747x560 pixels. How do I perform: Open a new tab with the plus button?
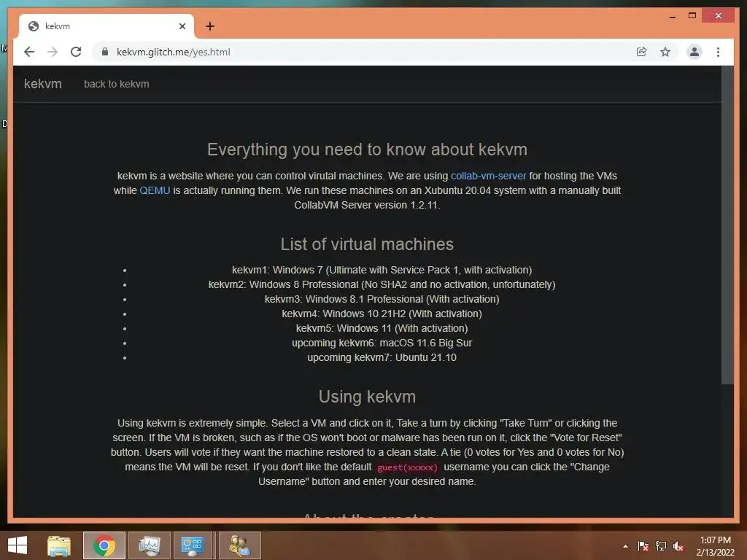pos(210,26)
